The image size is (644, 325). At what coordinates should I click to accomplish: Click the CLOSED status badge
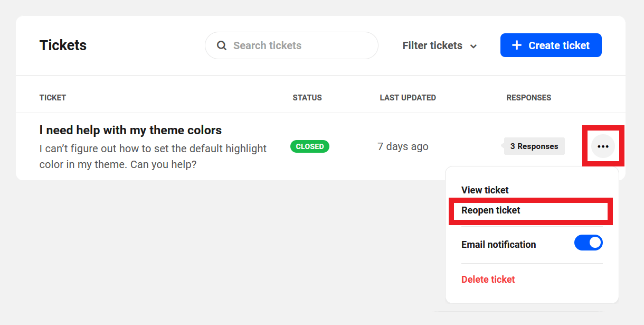pyautogui.click(x=309, y=146)
